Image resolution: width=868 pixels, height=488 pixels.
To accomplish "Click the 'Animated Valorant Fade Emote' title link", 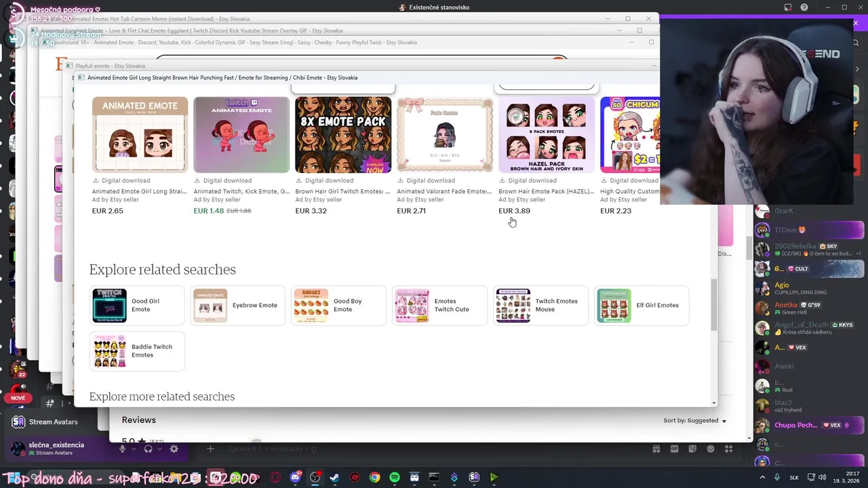I will pyautogui.click(x=444, y=191).
